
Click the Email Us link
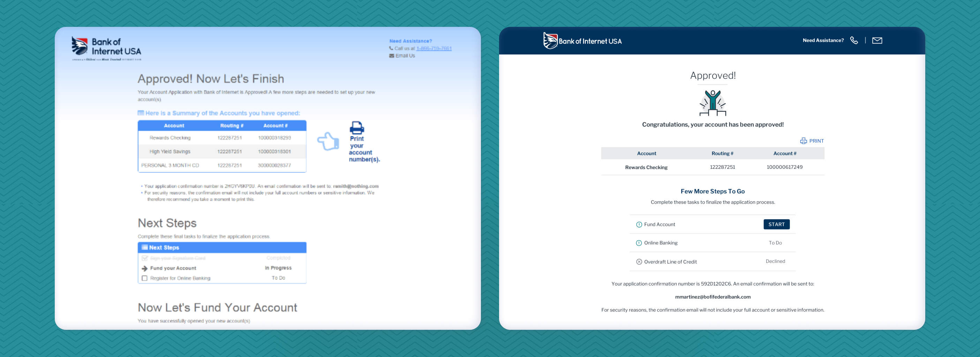pyautogui.click(x=405, y=55)
